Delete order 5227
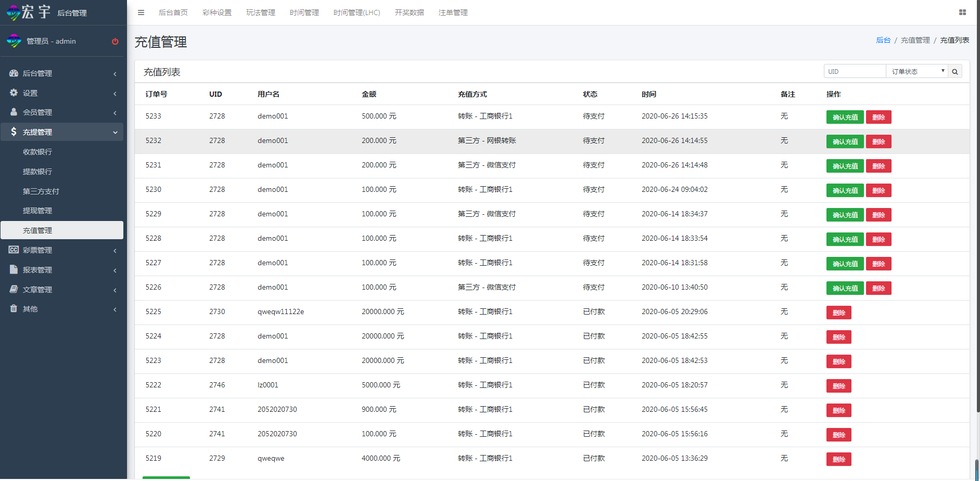This screenshot has height=481, width=980. click(879, 264)
